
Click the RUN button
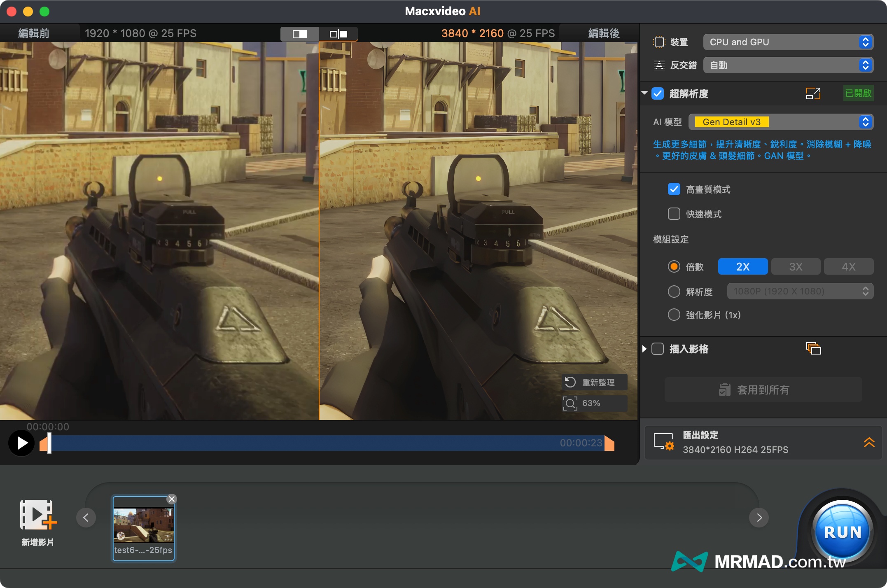pos(843,532)
